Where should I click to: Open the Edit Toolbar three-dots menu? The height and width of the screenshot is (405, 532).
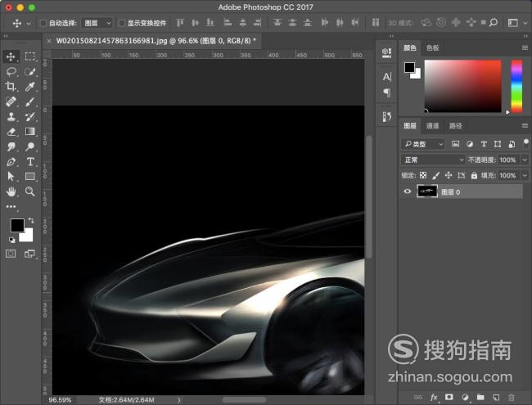click(11, 206)
